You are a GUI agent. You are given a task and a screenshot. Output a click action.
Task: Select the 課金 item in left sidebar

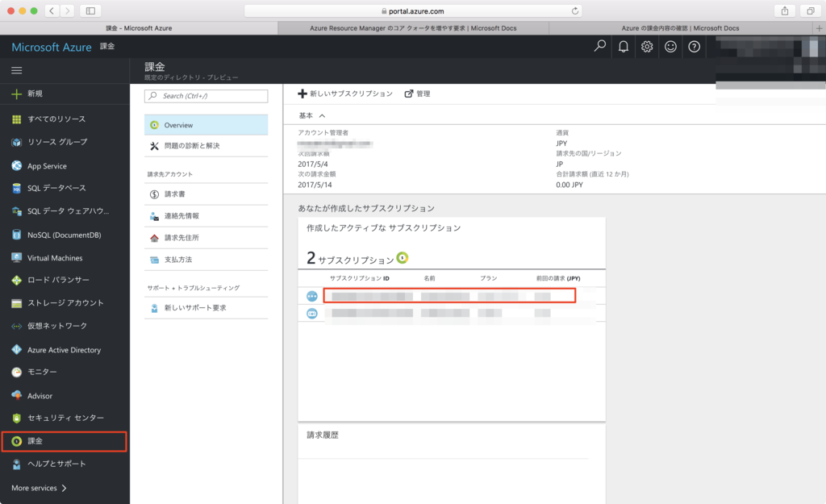(x=35, y=441)
